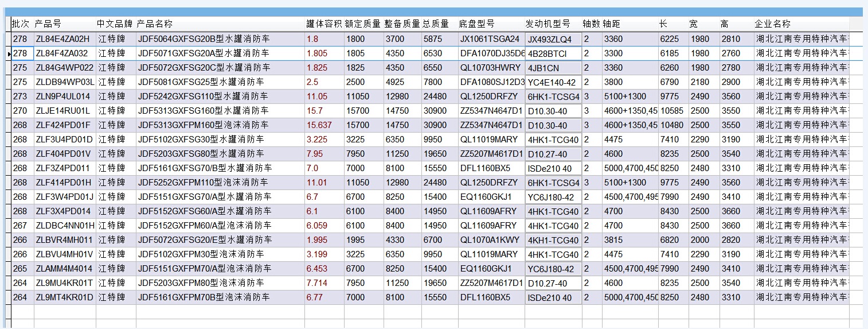Focus the engine model field JX493ZLQ4
Screen dimensions: 868x329
pos(553,40)
